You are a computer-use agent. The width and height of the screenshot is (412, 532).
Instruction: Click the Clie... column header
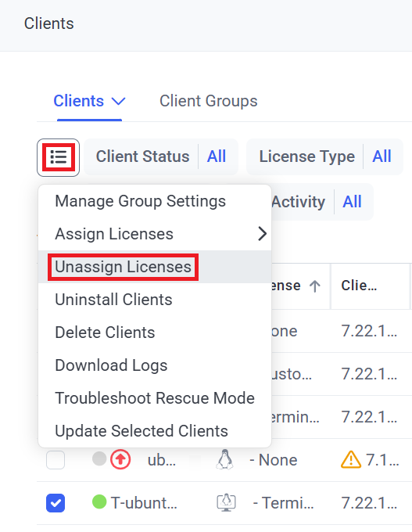359,286
